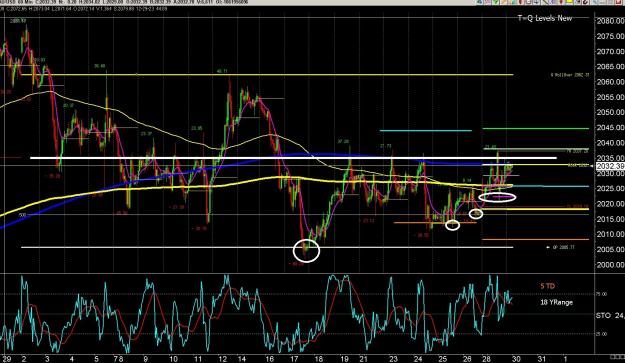The image size is (625, 363).
Task: Click date label 29 on time axis
Action: (6, 359)
